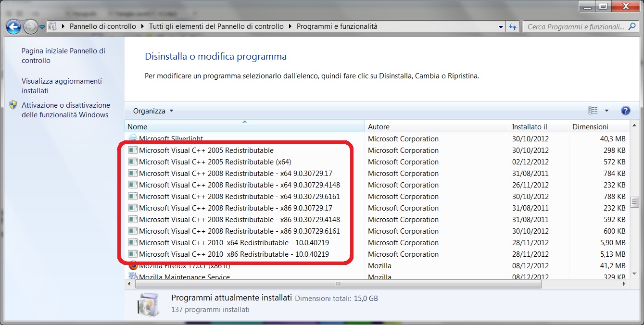Expand the arrow before the 'Programmi e funzionalità' breadcrumb
The image size is (644, 325).
(x=290, y=26)
